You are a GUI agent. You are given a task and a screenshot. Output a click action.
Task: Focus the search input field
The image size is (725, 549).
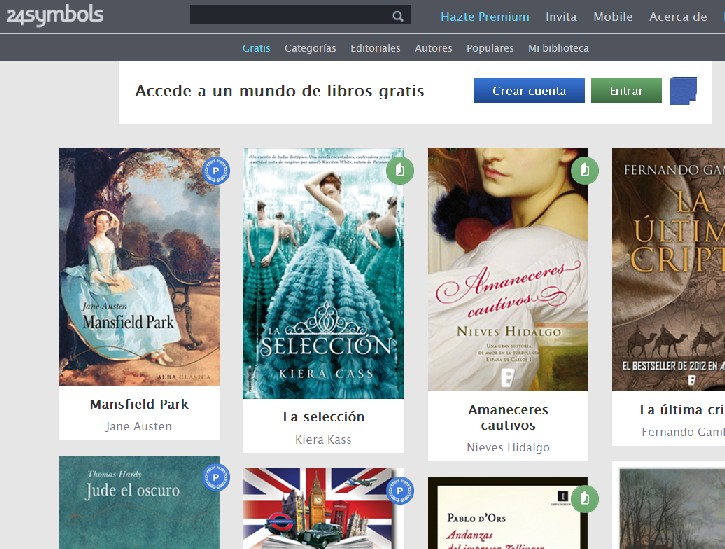pyautogui.click(x=288, y=16)
